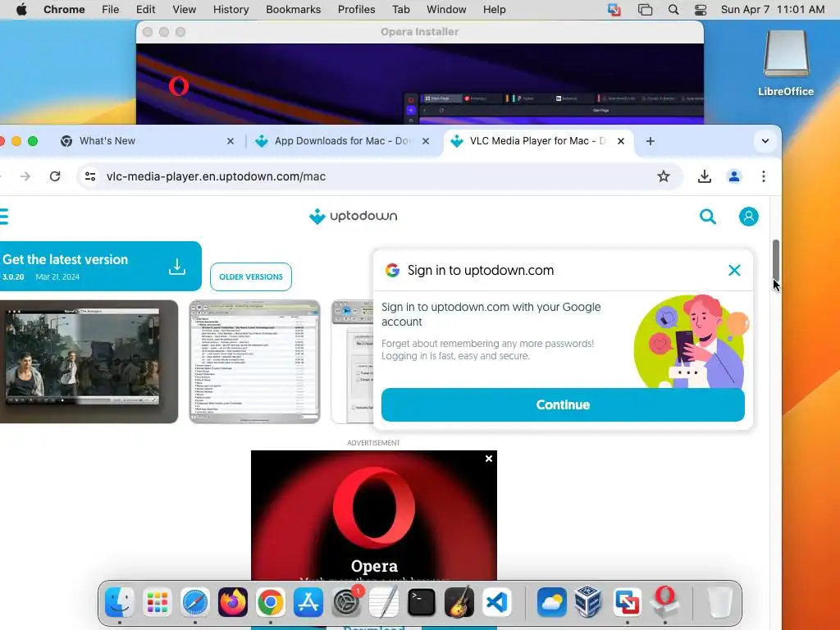The height and width of the screenshot is (630, 840).
Task: Open the Profiles menu
Action: (356, 10)
